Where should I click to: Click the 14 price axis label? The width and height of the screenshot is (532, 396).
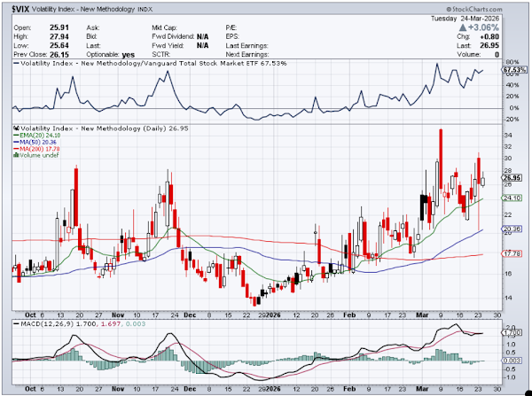tap(508, 298)
